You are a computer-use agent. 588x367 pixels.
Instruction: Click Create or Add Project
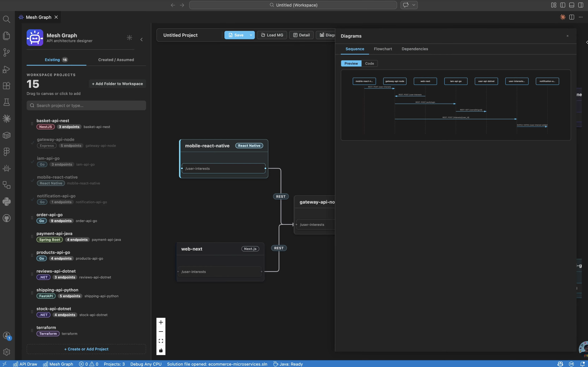point(86,349)
